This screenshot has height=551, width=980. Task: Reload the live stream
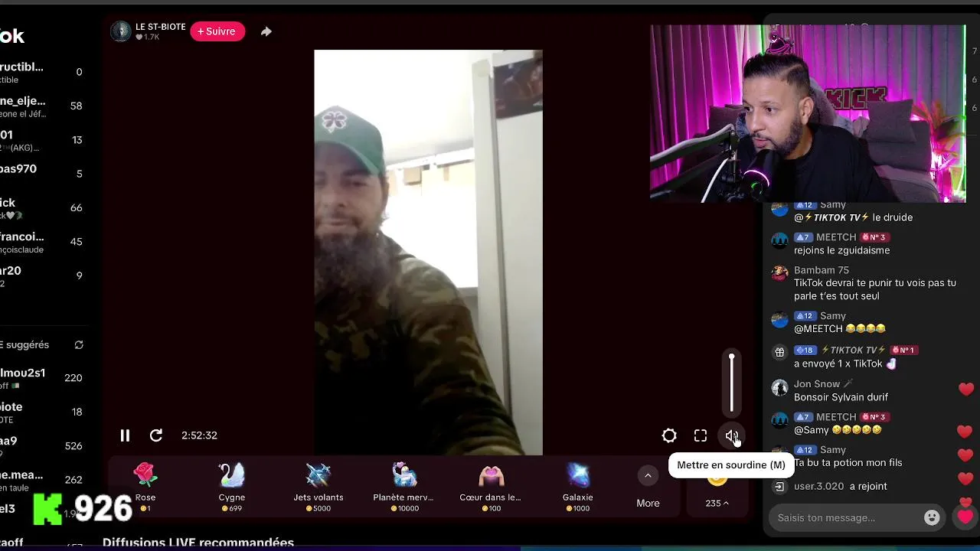156,435
